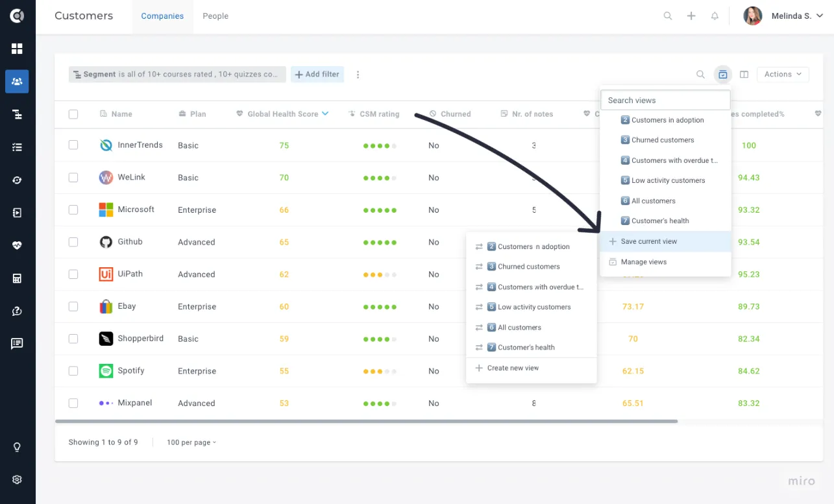
Task: Select Churned customers in the search views list
Action: click(666, 140)
